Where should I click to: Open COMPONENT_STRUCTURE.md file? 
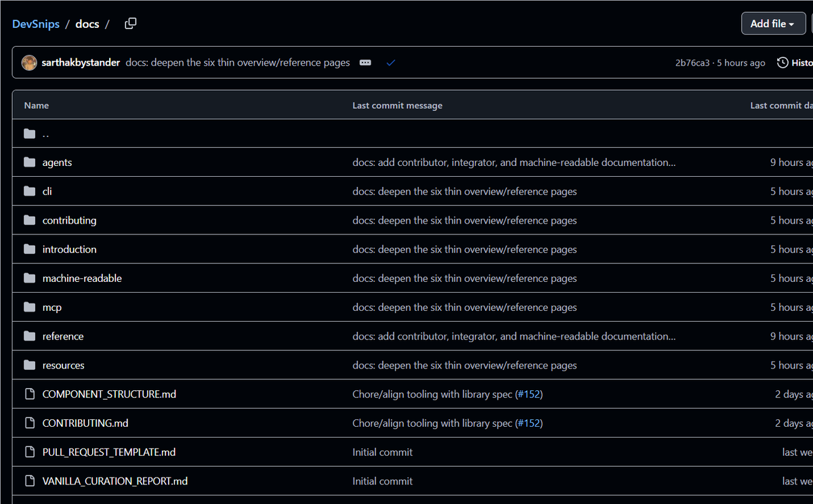pyautogui.click(x=109, y=394)
